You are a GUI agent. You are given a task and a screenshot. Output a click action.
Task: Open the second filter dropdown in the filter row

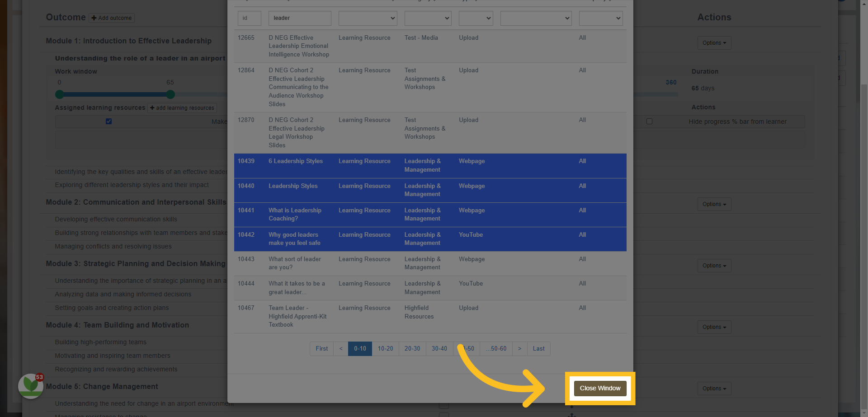tap(428, 18)
